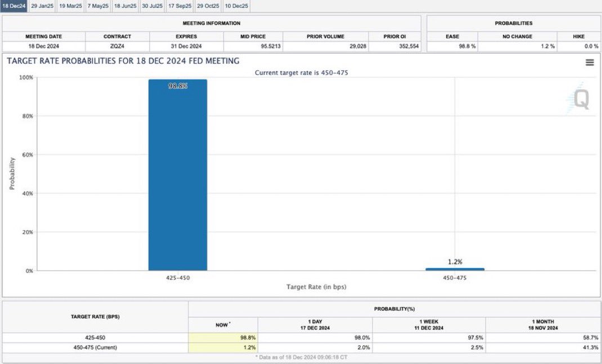602x364 pixels.
Task: Select the 18 Jun25 tab
Action: 125,6
